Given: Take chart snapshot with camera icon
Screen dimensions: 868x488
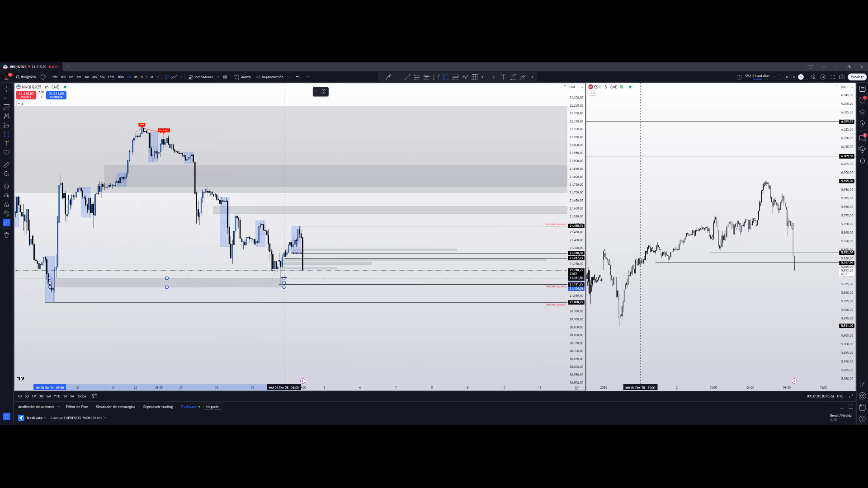Looking at the screenshot, I should 842,77.
